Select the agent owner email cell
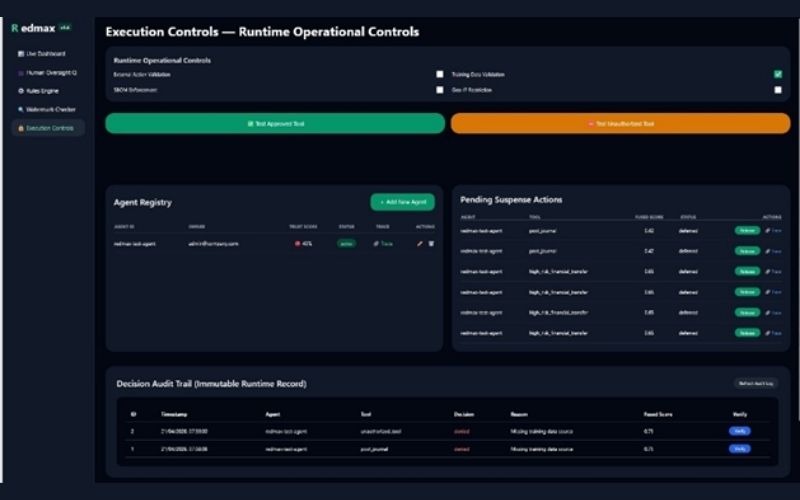 point(213,244)
